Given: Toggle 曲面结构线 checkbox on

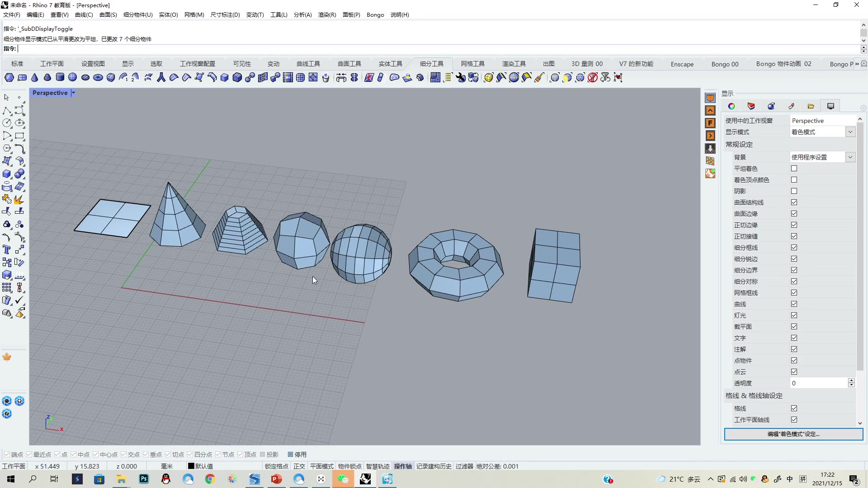Looking at the screenshot, I should click(x=794, y=202).
